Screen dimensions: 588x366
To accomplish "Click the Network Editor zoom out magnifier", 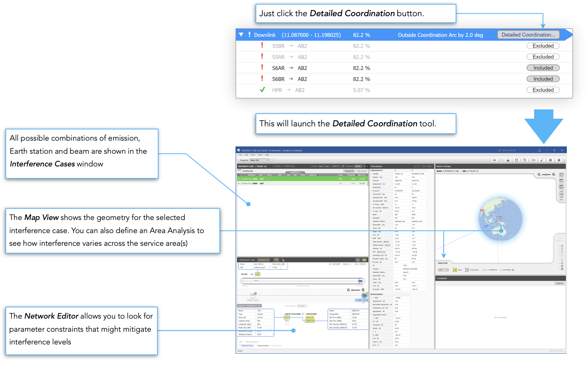I will pos(349,290).
